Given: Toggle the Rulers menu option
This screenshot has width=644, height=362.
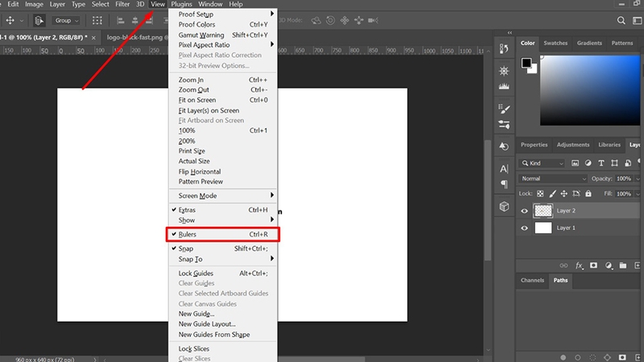Looking at the screenshot, I should [223, 234].
